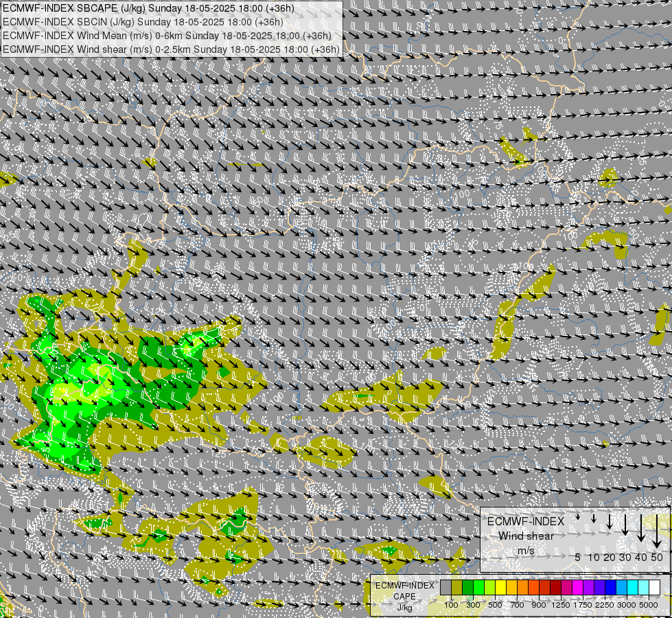Screen dimensions: 672x618
Task: Select the dark red CAPE legend swatch
Action: tap(556, 587)
